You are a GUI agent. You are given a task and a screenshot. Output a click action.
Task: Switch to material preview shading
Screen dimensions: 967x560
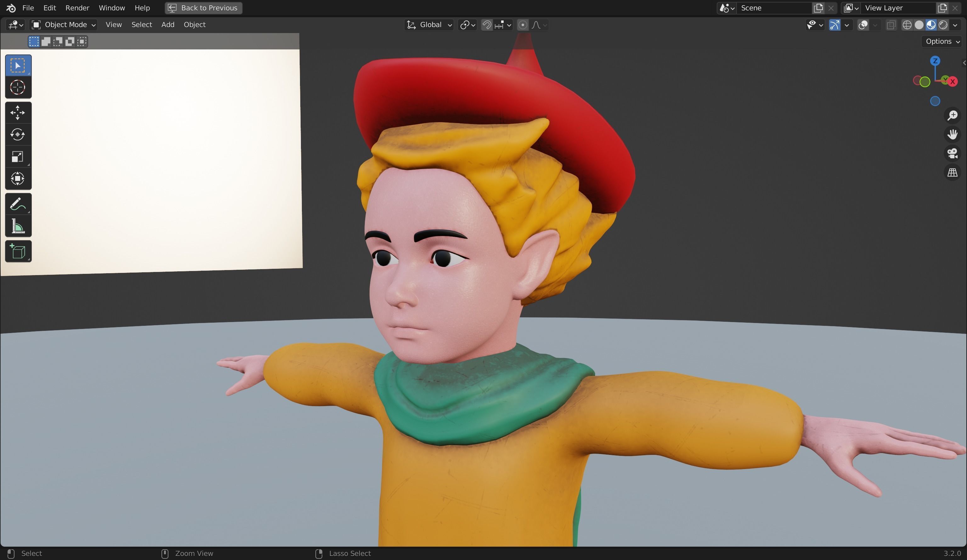(931, 25)
